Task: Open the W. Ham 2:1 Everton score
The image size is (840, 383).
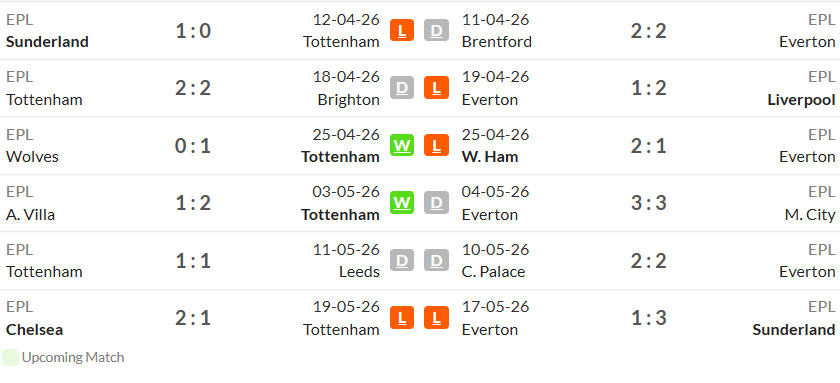Action: click(648, 146)
